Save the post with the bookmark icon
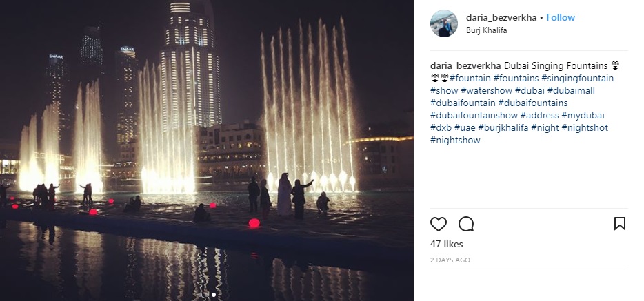This screenshot has height=301, width=644. [619, 223]
